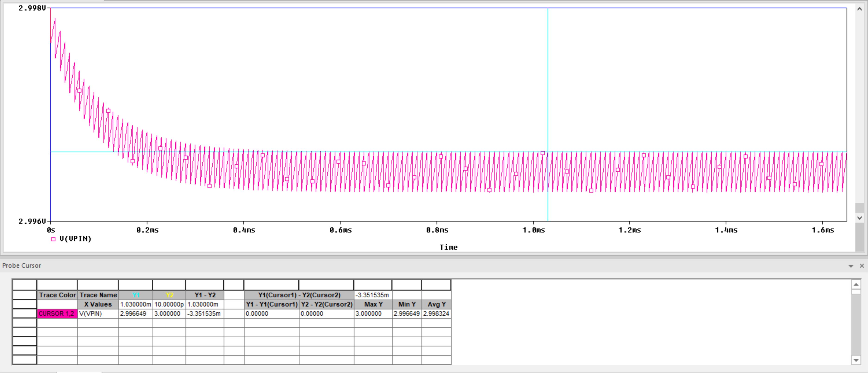
Task: Select the Y1 - Y2 column header
Action: pyautogui.click(x=205, y=295)
